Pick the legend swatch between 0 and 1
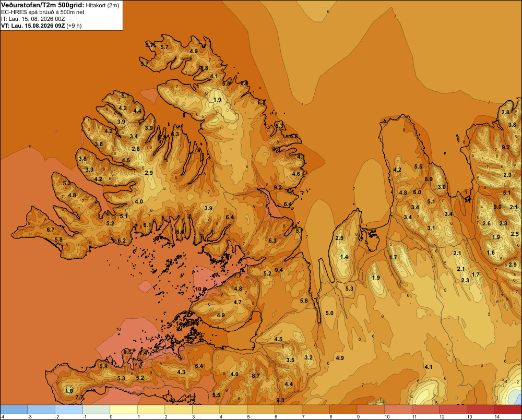Viewport: 522px width, 420px height. (124, 410)
